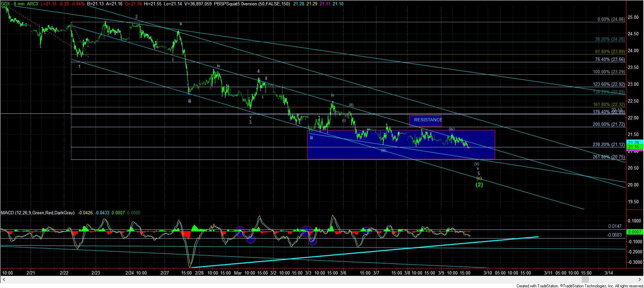Image resolution: width=644 pixels, height=288 pixels.
Task: Select the 100.00% (23.29) Fibonacci label
Action: coord(609,72)
